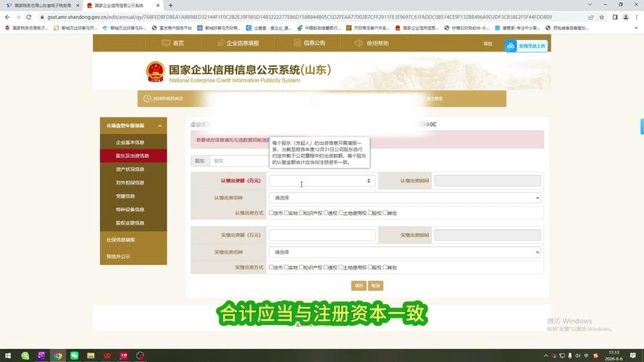Image resolution: width=644 pixels, height=362 pixels.
Task: Open the browser side panel icon
Action: click(x=615, y=17)
